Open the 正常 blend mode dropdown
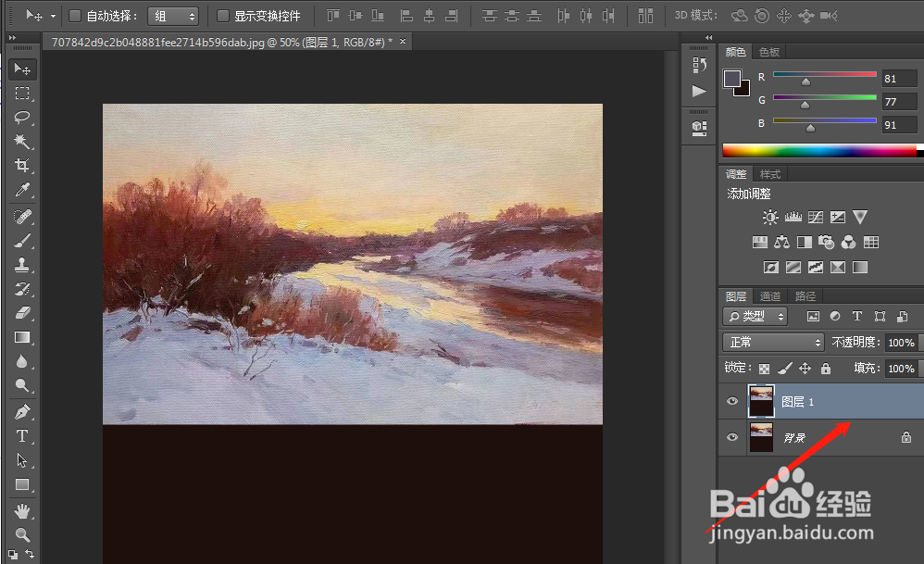Screen dimensions: 924x564 tap(773, 342)
